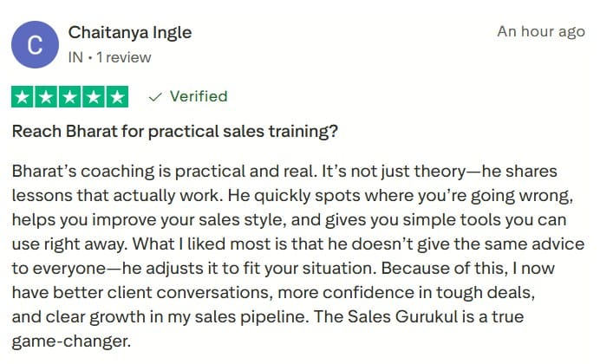
Task: Click the 'An hour ago' timestamp
Action: click(541, 31)
